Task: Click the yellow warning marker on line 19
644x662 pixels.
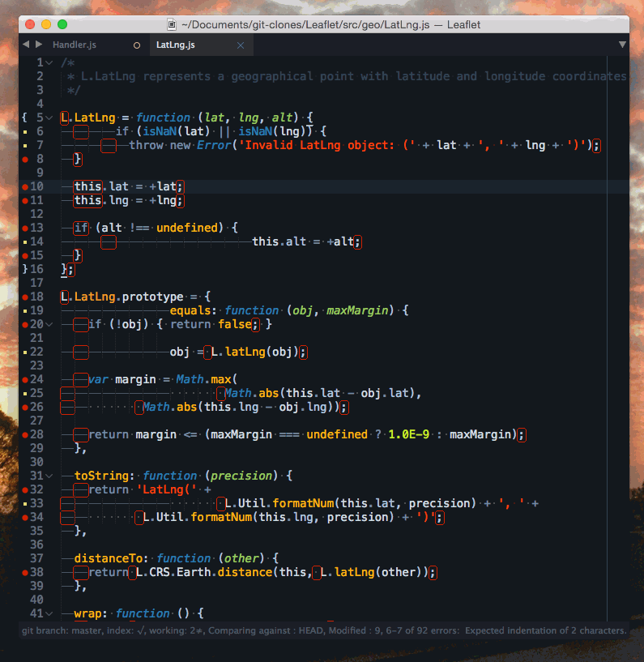Action: click(25, 310)
